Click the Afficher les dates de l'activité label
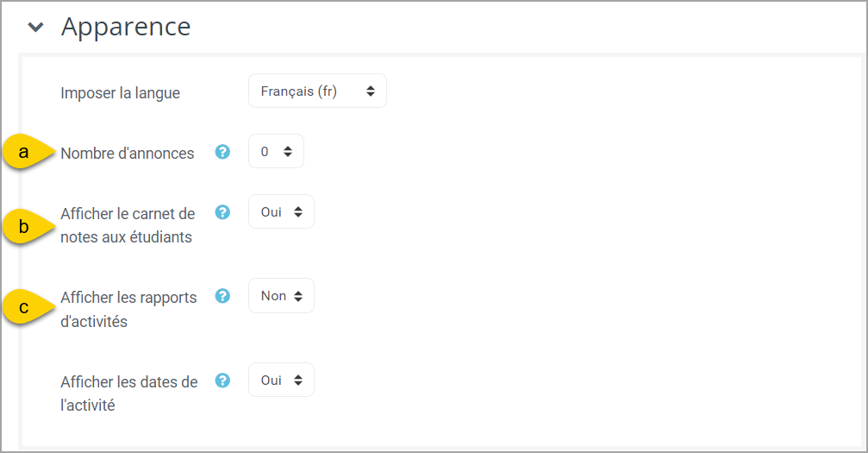The image size is (868, 453). tap(129, 393)
